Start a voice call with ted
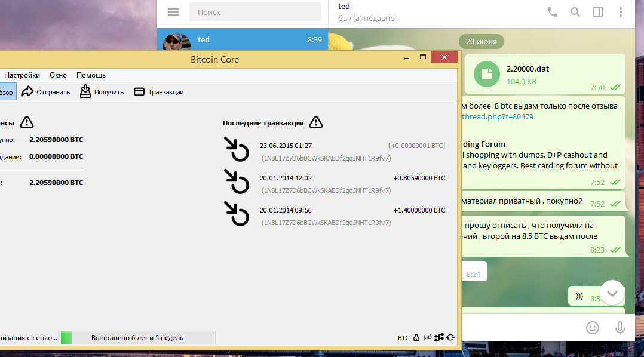The image size is (644, 357). point(553,12)
